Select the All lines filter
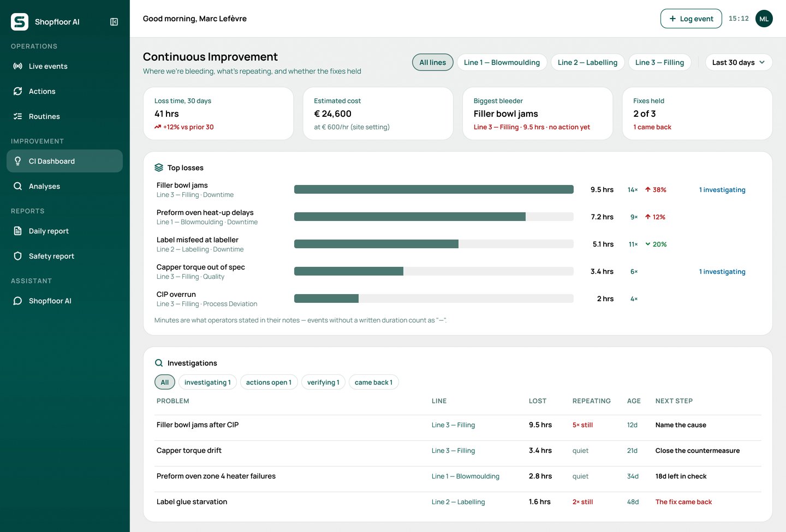Image resolution: width=786 pixels, height=532 pixels. (x=433, y=62)
